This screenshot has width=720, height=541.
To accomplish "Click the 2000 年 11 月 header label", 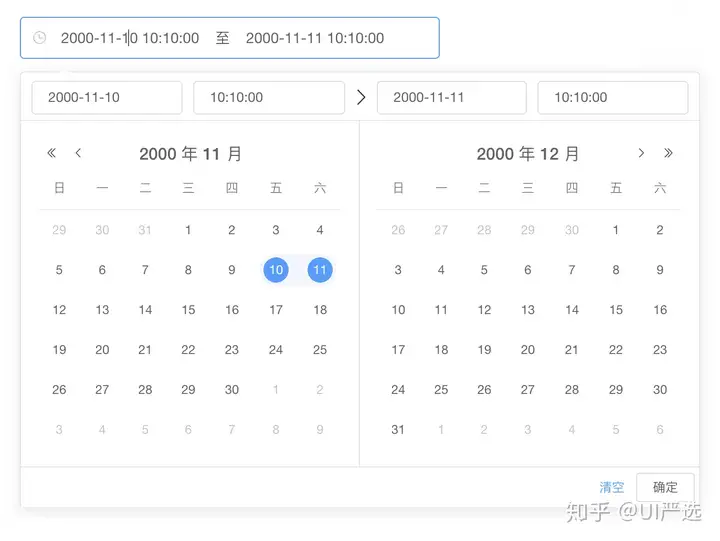I will tap(190, 154).
